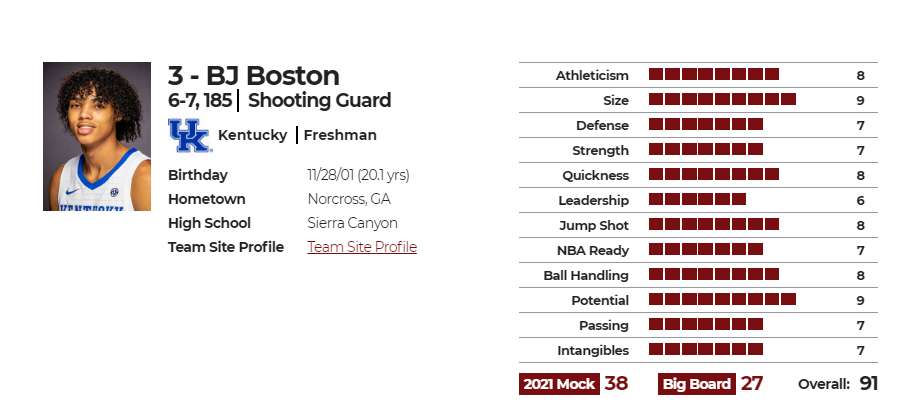The width and height of the screenshot is (900, 415).
Task: Click the Jump Shot rating row label
Action: point(594,226)
